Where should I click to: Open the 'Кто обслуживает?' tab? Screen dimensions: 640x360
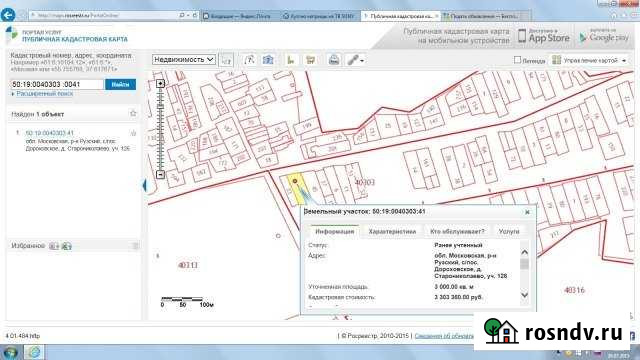point(457,231)
